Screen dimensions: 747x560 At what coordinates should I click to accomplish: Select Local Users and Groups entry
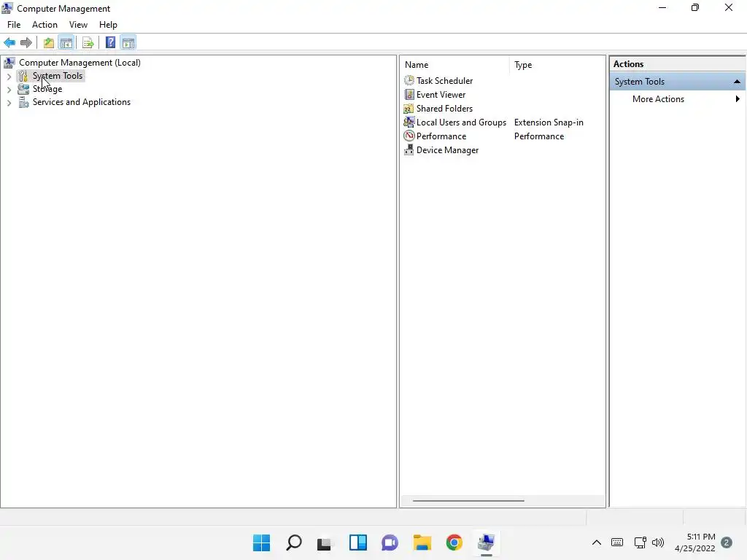pos(461,122)
